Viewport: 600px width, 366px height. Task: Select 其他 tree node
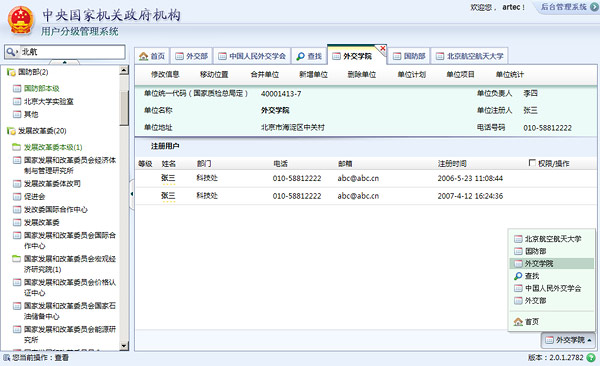pyautogui.click(x=31, y=114)
